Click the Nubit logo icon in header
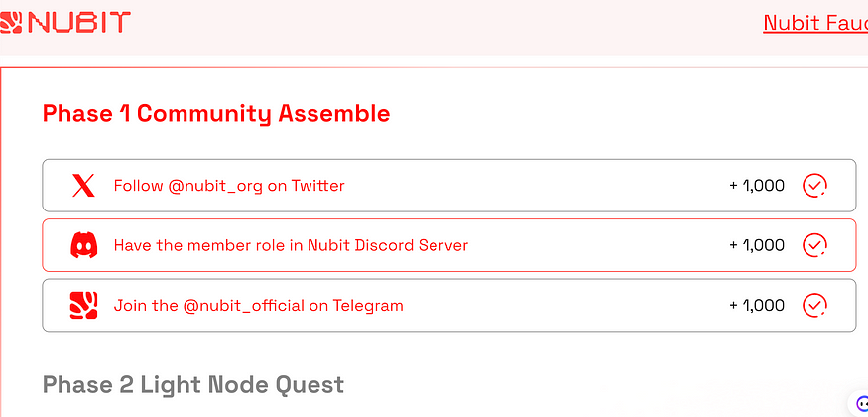The width and height of the screenshot is (868, 417). 11,23
